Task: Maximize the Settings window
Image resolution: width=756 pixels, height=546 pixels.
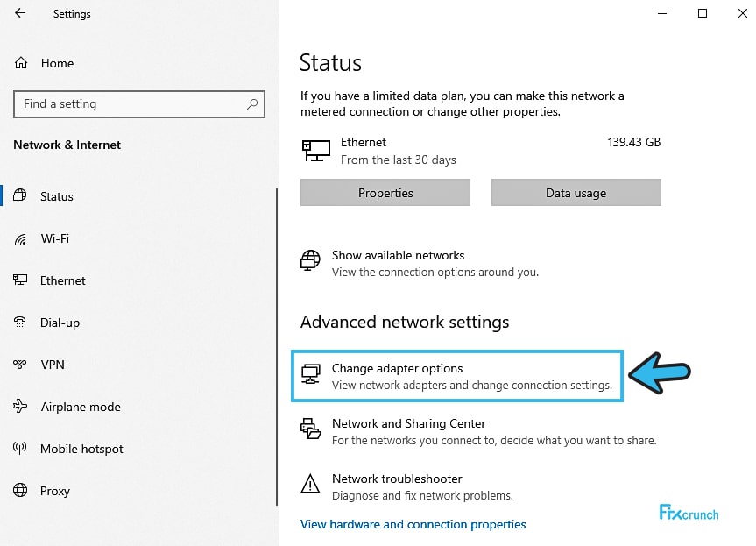Action: pos(703,13)
